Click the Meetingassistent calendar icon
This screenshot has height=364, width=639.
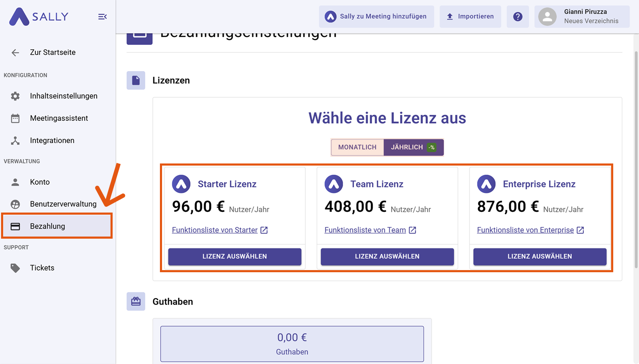tap(15, 118)
